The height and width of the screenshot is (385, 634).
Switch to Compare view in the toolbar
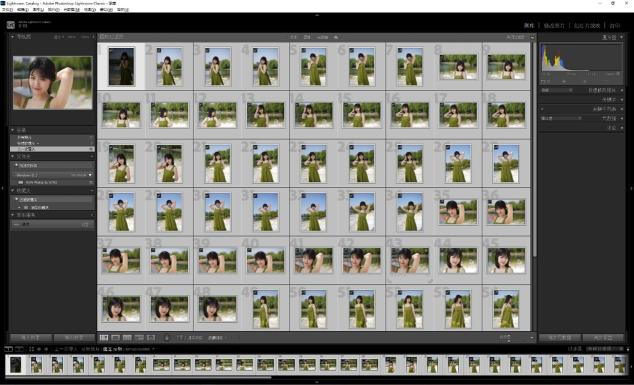127,337
